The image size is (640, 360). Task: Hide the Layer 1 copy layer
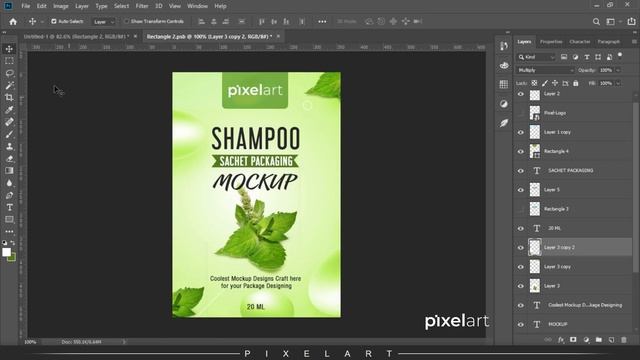click(520, 133)
